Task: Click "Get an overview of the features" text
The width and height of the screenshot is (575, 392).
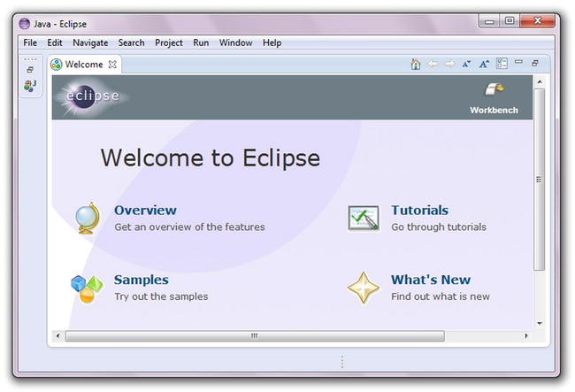Action: pos(189,227)
